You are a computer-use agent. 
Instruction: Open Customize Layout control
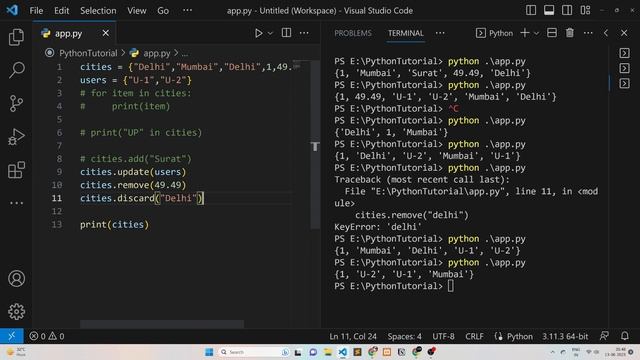pos(585,10)
